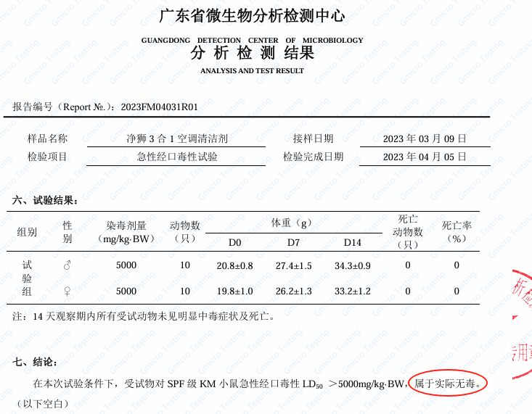Click the report number 2023FM04031R01
532x414 pixels.
(159, 107)
